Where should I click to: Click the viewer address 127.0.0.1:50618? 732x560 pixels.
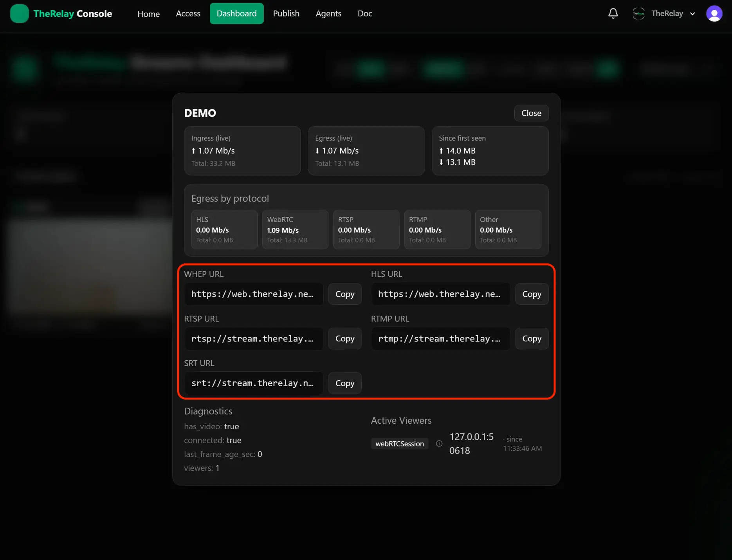tap(471, 444)
